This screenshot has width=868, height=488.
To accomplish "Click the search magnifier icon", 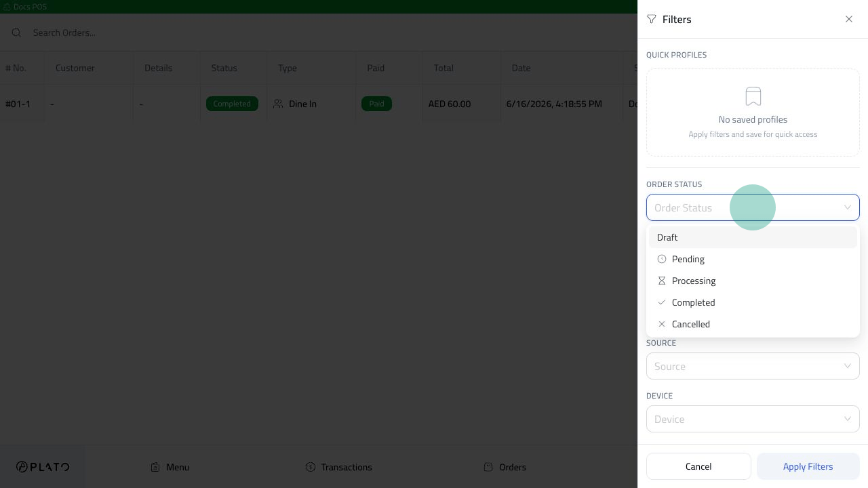I will pyautogui.click(x=17, y=33).
